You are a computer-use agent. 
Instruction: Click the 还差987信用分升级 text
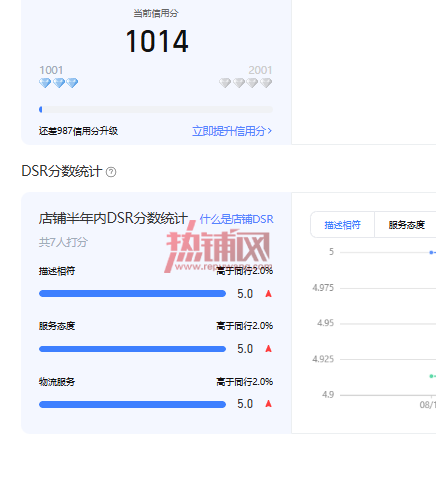pos(78,131)
